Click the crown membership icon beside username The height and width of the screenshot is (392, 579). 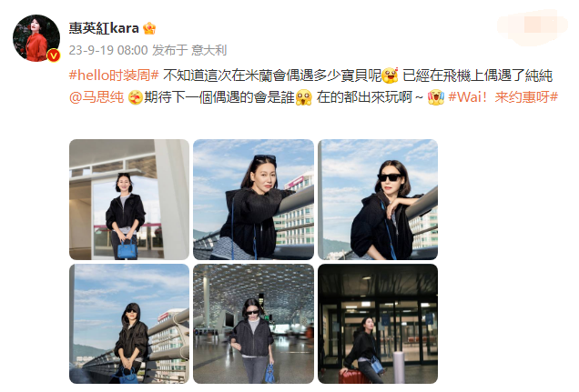click(149, 28)
